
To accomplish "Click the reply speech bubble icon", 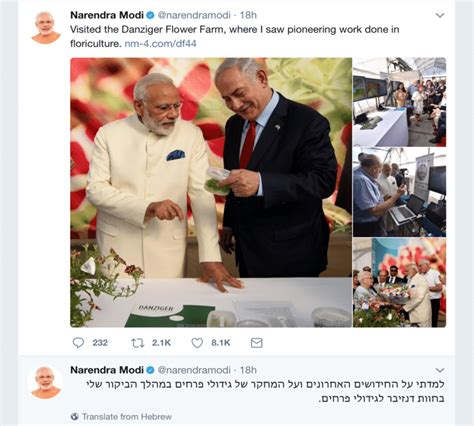I will pyautogui.click(x=78, y=343).
